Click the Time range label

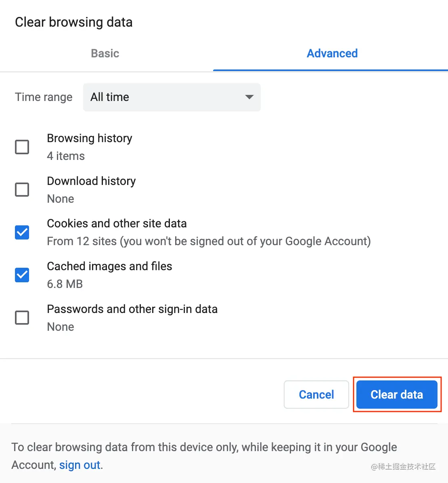pyautogui.click(x=44, y=97)
